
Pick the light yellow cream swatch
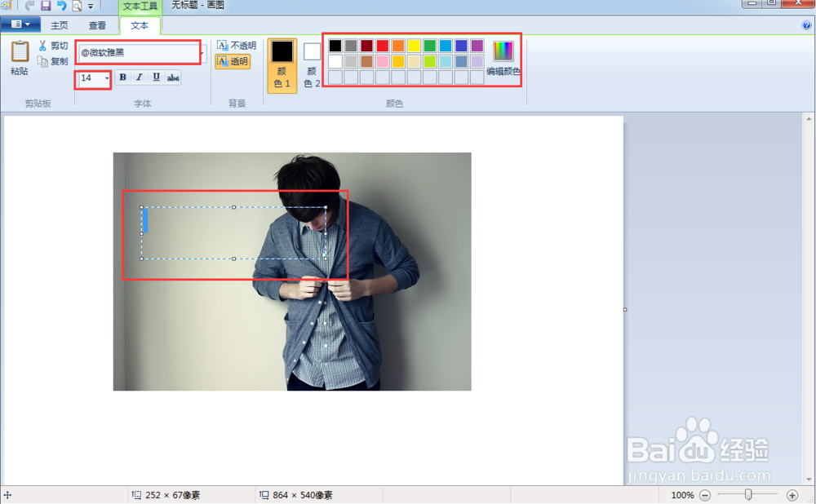(x=414, y=61)
